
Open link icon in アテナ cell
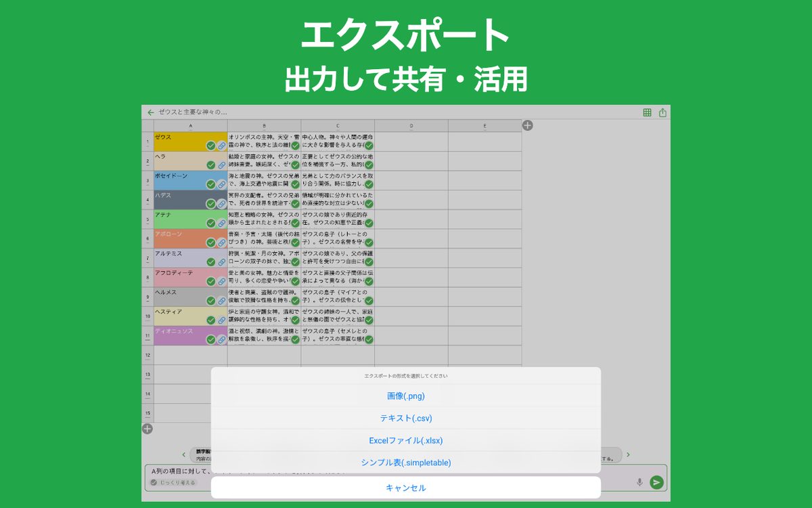tap(221, 223)
